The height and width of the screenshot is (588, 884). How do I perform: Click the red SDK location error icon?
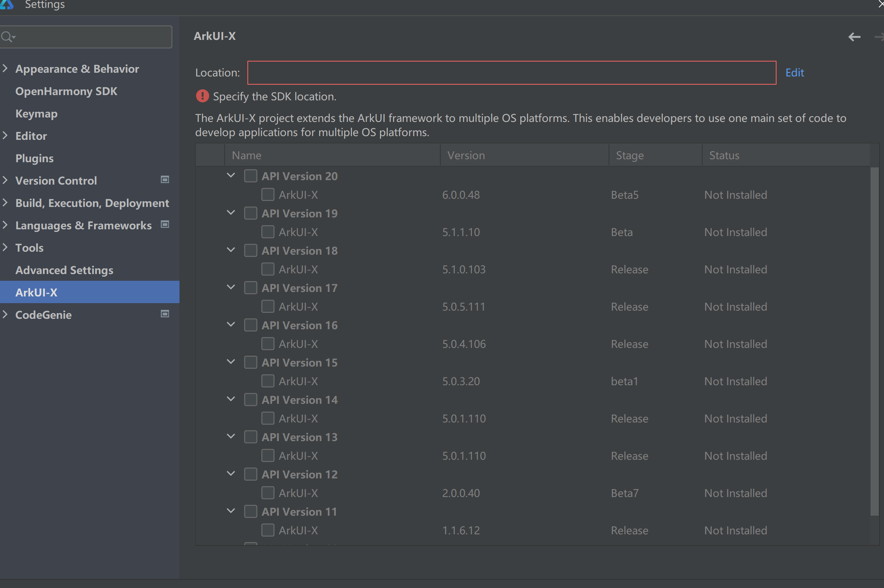click(x=202, y=96)
